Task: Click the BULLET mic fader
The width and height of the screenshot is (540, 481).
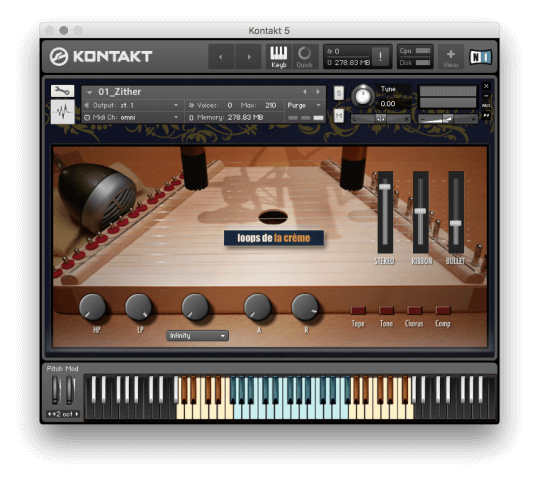Action: 456,223
